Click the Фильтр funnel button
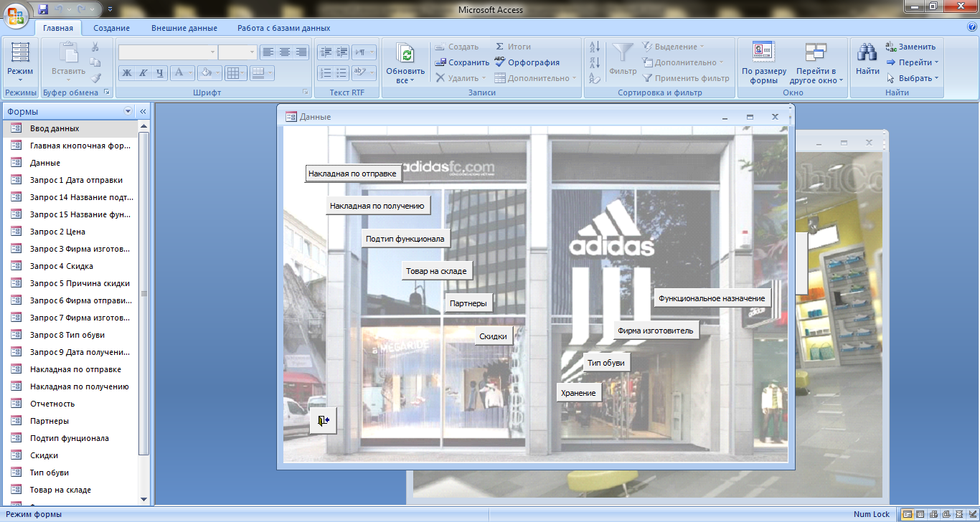The width and height of the screenshot is (980, 522). point(623,59)
